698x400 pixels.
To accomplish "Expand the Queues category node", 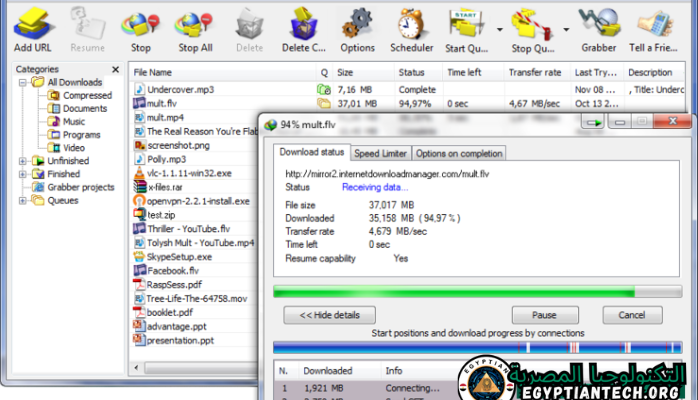I will 22,201.
